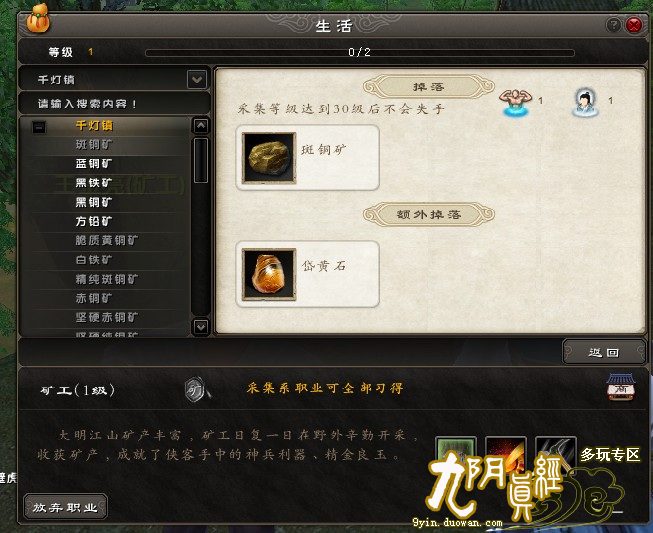Collapse the 千灯镇 tree group
653x533 pixels.
39,127
